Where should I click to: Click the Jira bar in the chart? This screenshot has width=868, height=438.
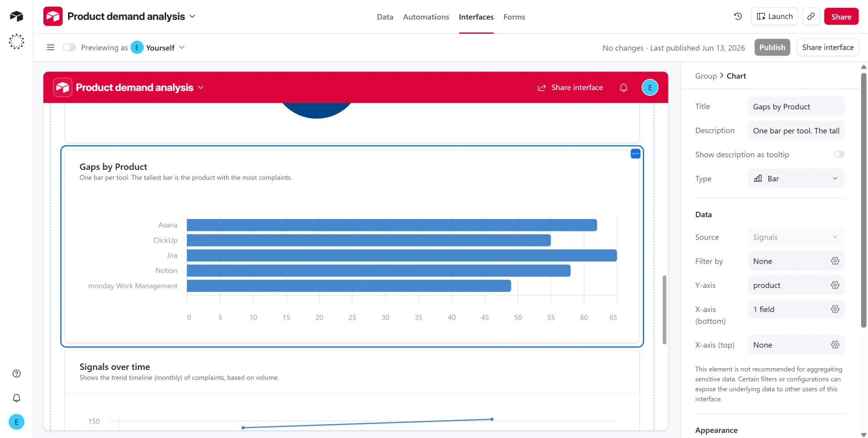point(402,255)
